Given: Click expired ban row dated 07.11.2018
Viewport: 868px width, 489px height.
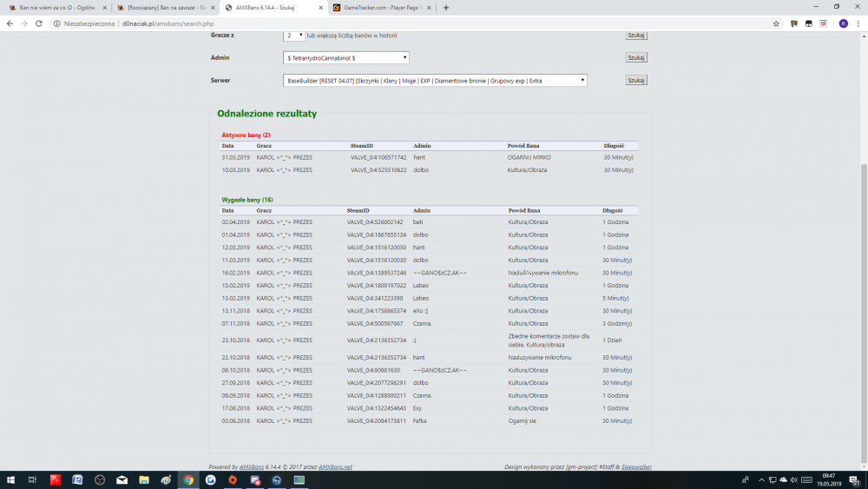Looking at the screenshot, I should [429, 323].
